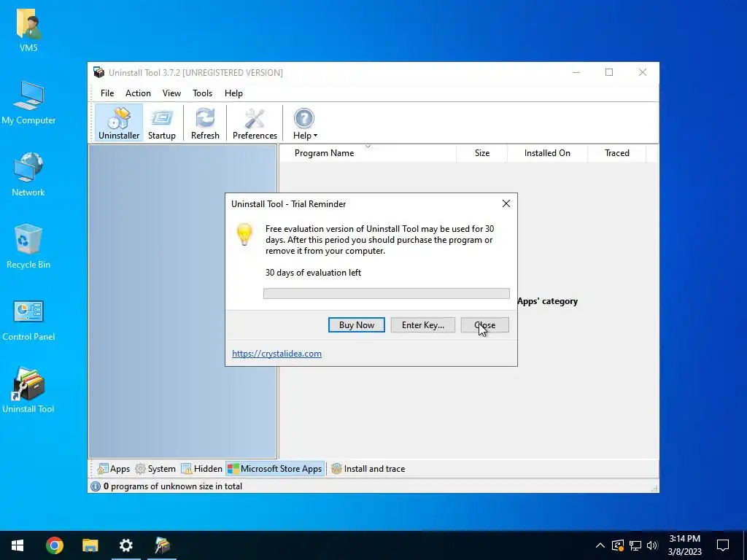
Task: Sort by Installed On column header
Action: click(547, 153)
